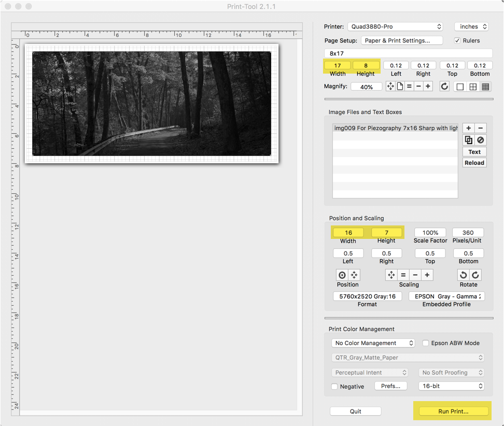Click the forest photo in page preview
The image size is (504, 426).
click(151, 103)
